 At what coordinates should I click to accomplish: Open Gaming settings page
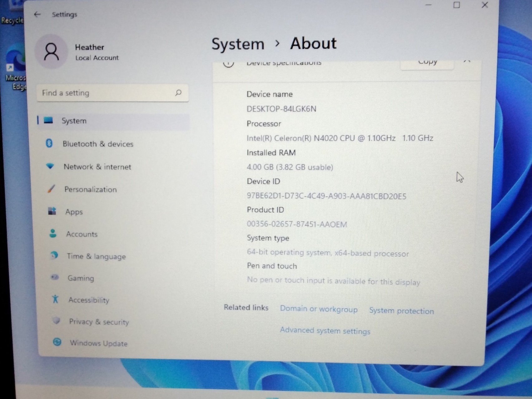pyautogui.click(x=81, y=278)
